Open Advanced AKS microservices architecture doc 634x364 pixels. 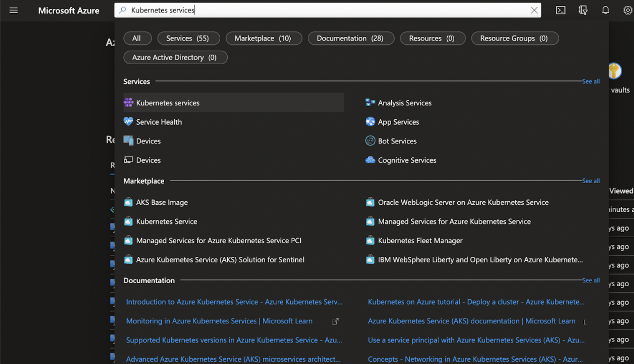coord(233,359)
